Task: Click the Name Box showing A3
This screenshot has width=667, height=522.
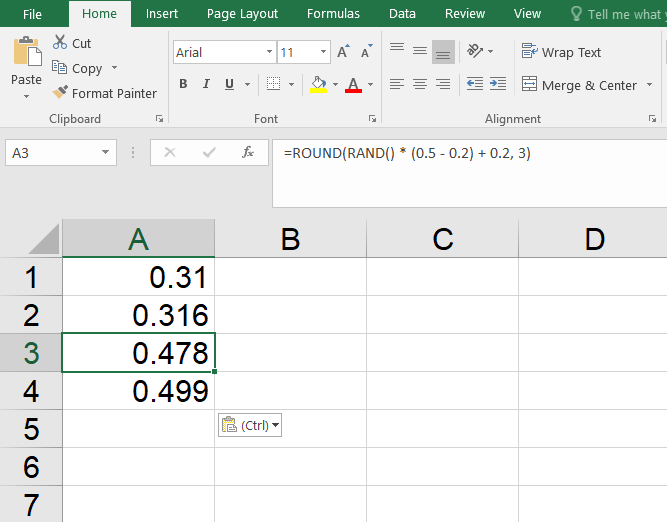Action: pyautogui.click(x=61, y=152)
